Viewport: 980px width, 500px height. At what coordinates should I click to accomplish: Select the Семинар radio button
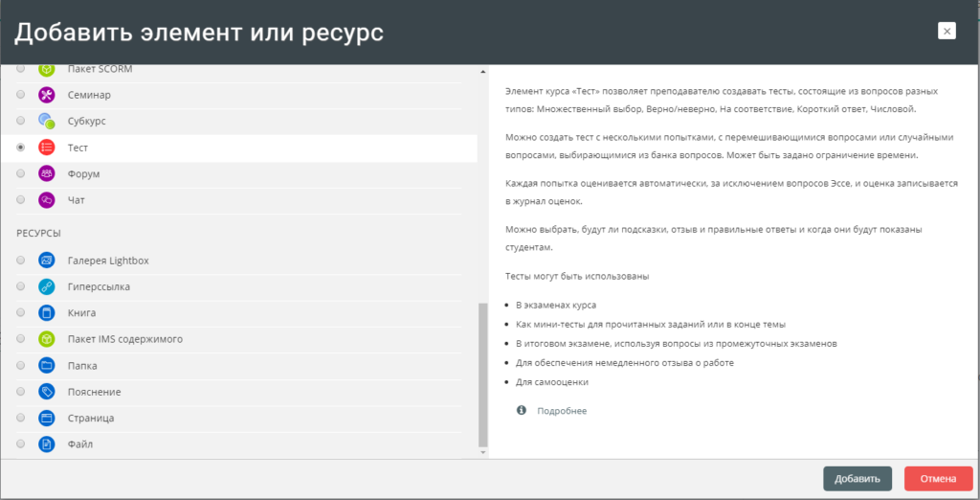click(21, 95)
